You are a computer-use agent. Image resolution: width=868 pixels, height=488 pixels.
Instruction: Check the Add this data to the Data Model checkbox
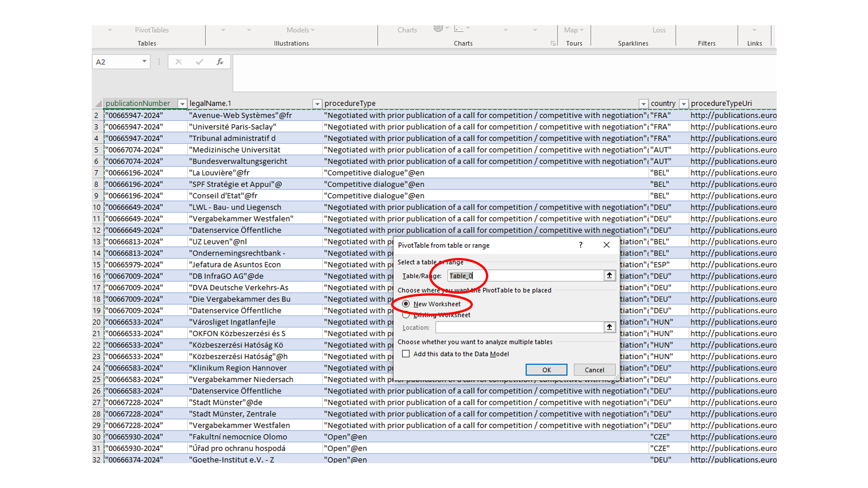pyautogui.click(x=406, y=354)
